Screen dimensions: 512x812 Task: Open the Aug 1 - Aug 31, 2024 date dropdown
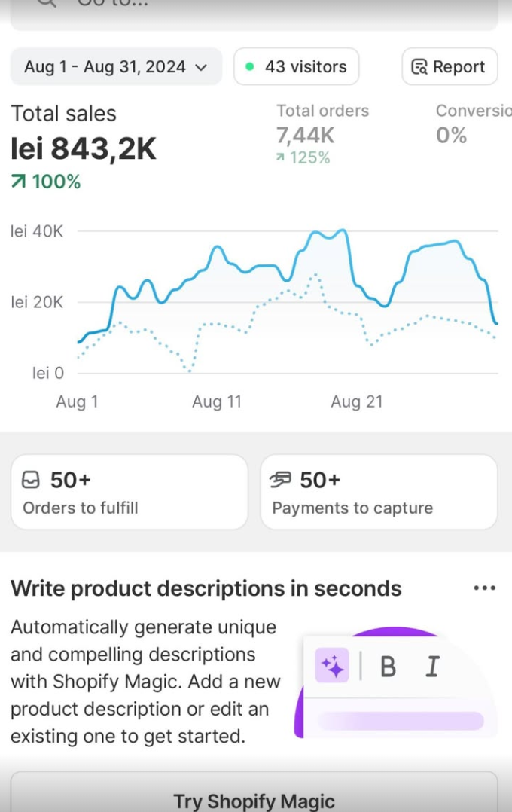115,67
